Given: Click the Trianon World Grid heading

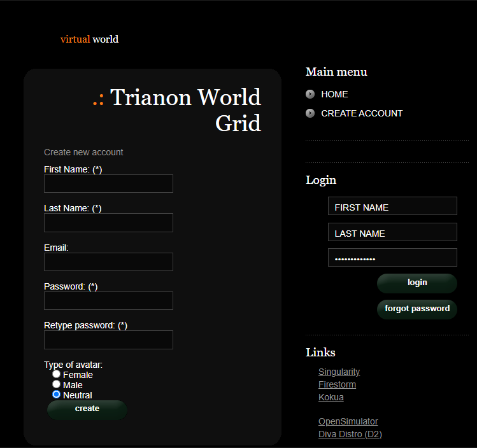Looking at the screenshot, I should pos(177,110).
